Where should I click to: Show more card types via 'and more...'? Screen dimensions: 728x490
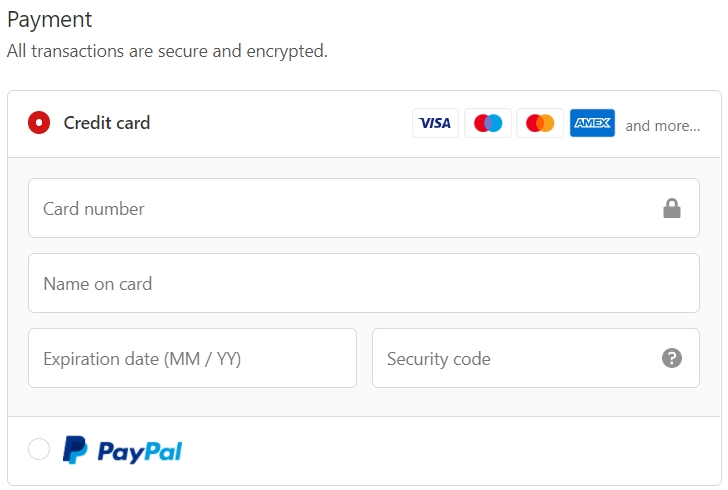coord(663,126)
